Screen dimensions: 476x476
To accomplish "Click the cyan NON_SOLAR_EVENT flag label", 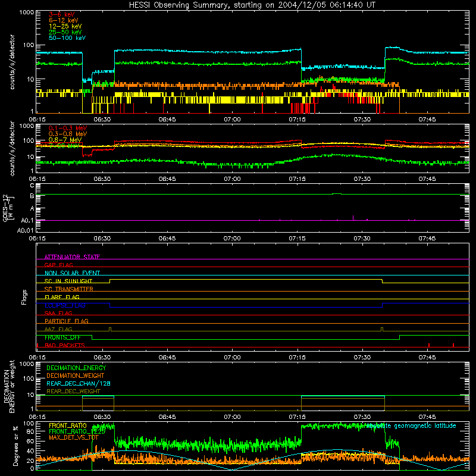I will click(72, 273).
